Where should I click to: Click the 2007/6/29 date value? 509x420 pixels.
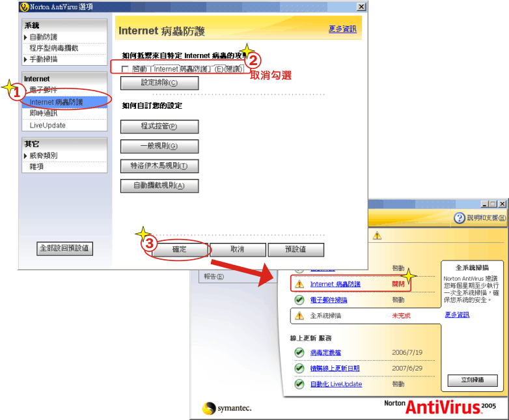coord(407,369)
